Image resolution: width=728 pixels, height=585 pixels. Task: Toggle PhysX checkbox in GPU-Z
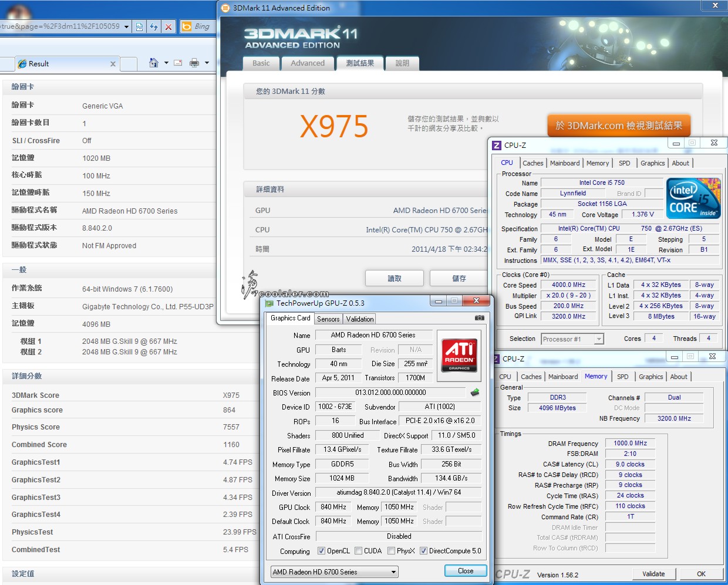[x=391, y=551]
